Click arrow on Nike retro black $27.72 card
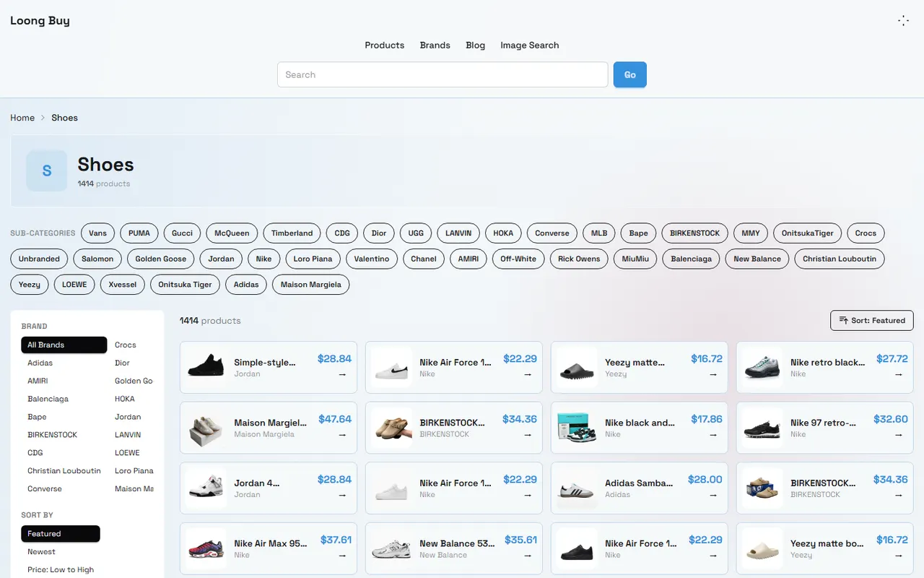This screenshot has height=578, width=924. tap(899, 374)
